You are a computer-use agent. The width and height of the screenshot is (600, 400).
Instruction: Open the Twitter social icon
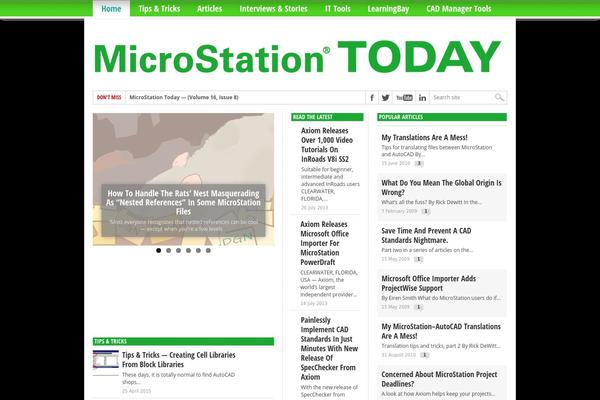[x=387, y=98]
